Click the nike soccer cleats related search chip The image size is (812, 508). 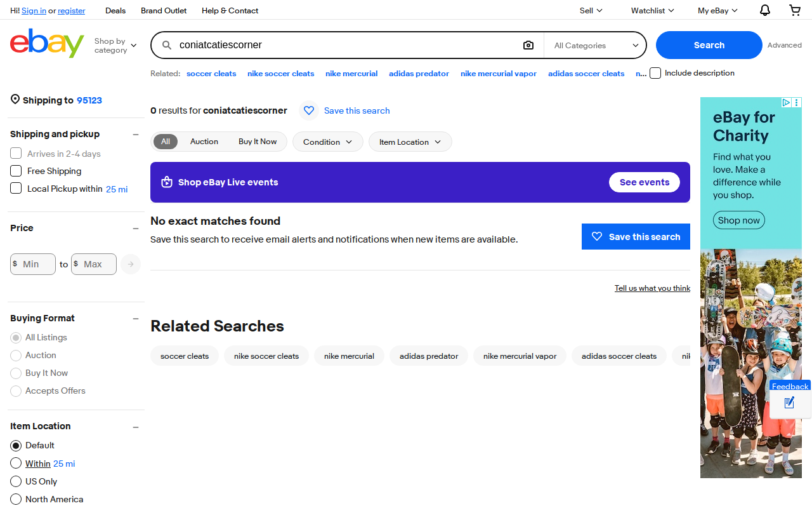[266, 356]
